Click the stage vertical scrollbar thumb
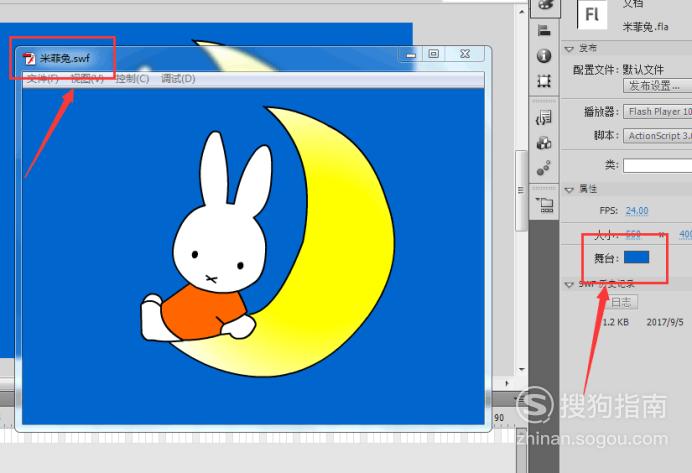Screen dimensions: 692x473 (521, 190)
